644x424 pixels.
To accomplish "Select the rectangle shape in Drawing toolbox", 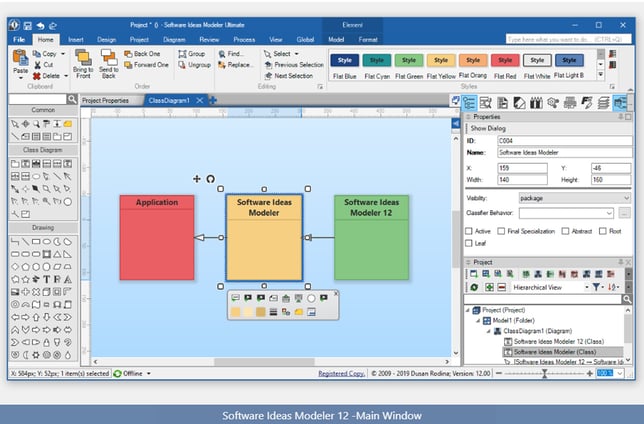I will tap(36, 242).
